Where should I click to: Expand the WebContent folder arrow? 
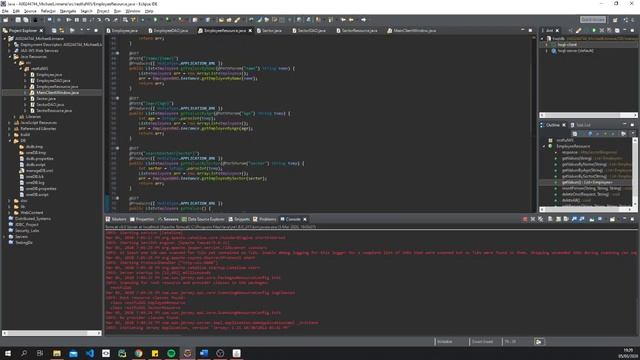click(x=10, y=213)
